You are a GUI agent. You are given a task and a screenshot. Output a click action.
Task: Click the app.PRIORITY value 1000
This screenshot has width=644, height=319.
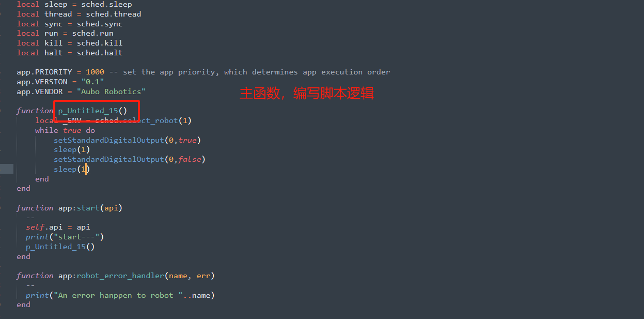click(x=95, y=72)
